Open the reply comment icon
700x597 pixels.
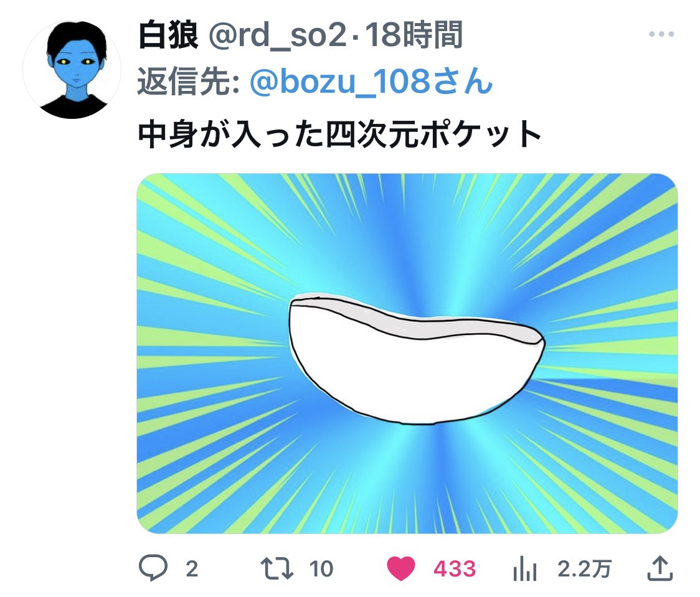pos(153,568)
